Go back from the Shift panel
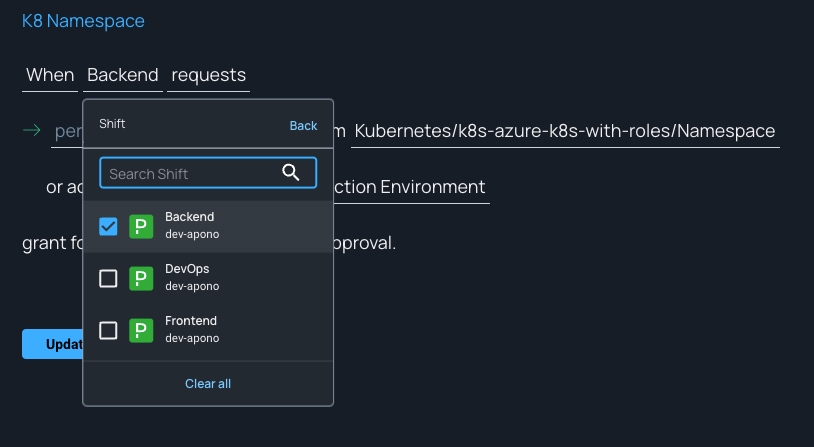Image resolution: width=814 pixels, height=447 pixels. (303, 125)
